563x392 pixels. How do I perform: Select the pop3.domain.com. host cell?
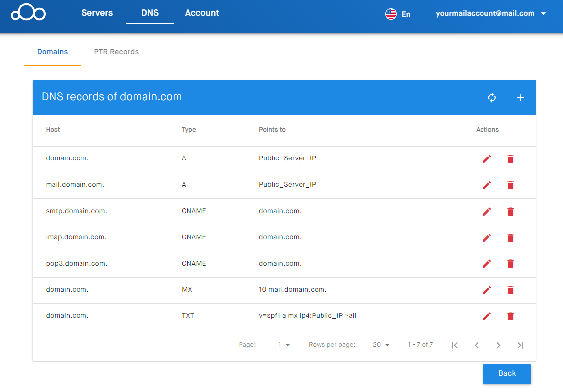click(x=77, y=263)
